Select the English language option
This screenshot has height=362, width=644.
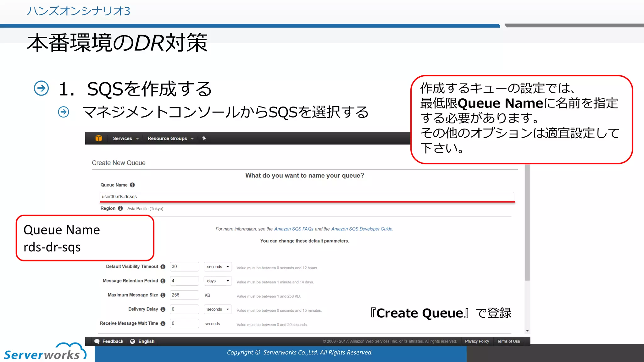click(x=146, y=341)
